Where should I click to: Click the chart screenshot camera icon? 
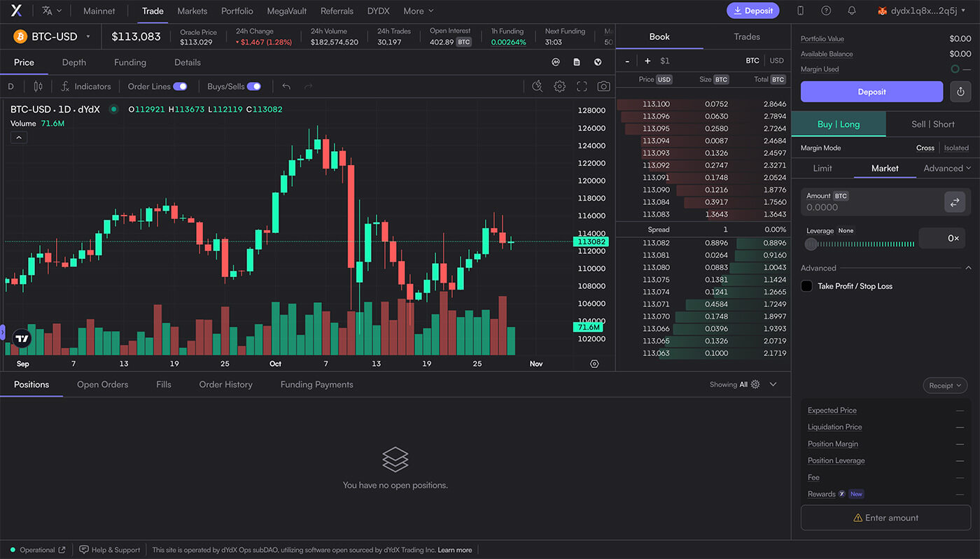click(603, 87)
